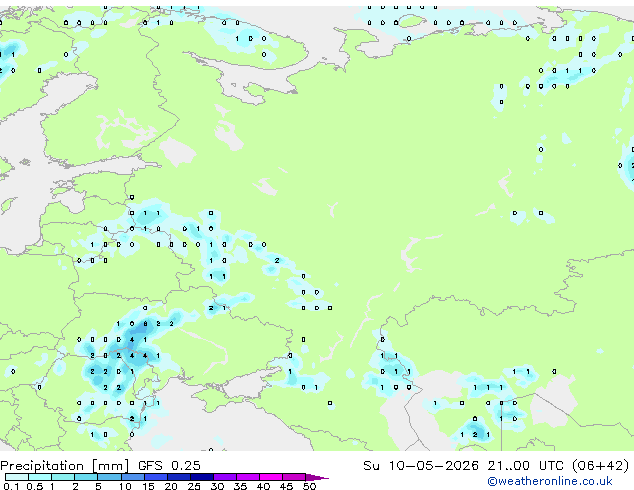Open the weatheronline.co.uk copyright link
The width and height of the screenshot is (634, 490).
point(549,481)
